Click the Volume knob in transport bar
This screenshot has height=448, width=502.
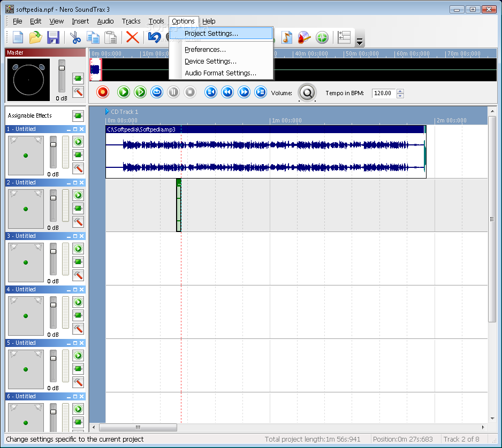[307, 92]
